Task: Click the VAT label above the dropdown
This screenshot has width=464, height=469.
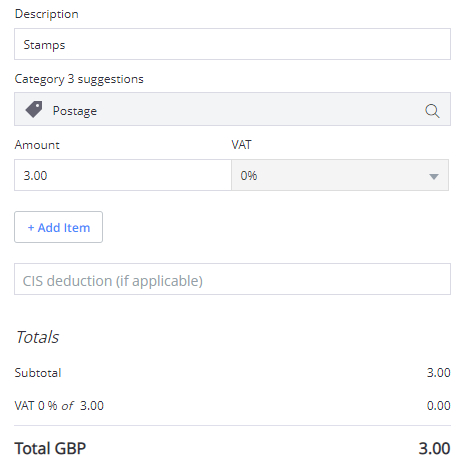Action: (x=241, y=145)
